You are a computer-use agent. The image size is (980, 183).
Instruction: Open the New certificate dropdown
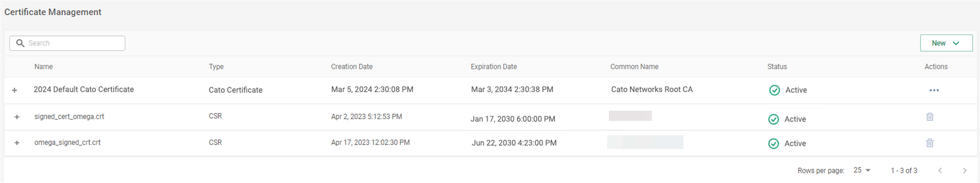(946, 43)
